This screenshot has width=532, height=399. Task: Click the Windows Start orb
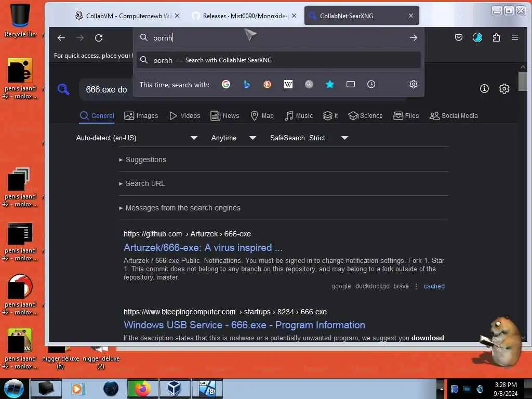pyautogui.click(x=14, y=389)
